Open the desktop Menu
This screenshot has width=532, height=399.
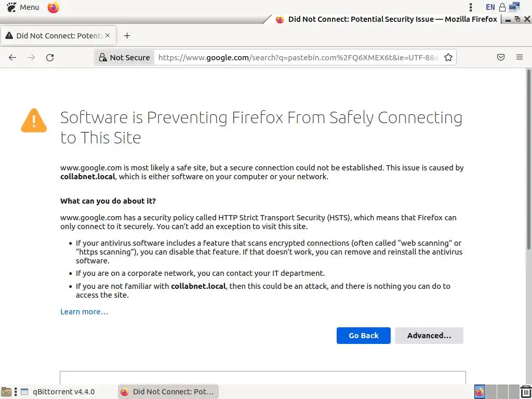[x=23, y=7]
